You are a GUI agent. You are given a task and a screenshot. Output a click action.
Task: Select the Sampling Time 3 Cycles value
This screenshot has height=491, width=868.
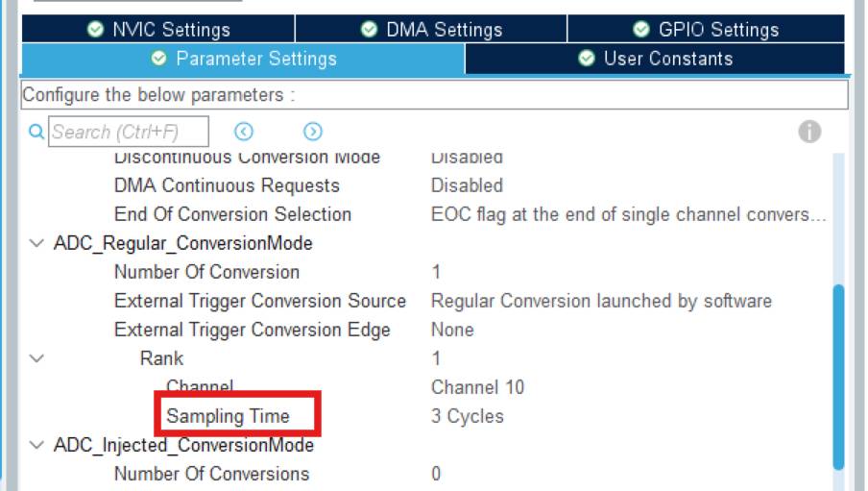click(x=468, y=416)
